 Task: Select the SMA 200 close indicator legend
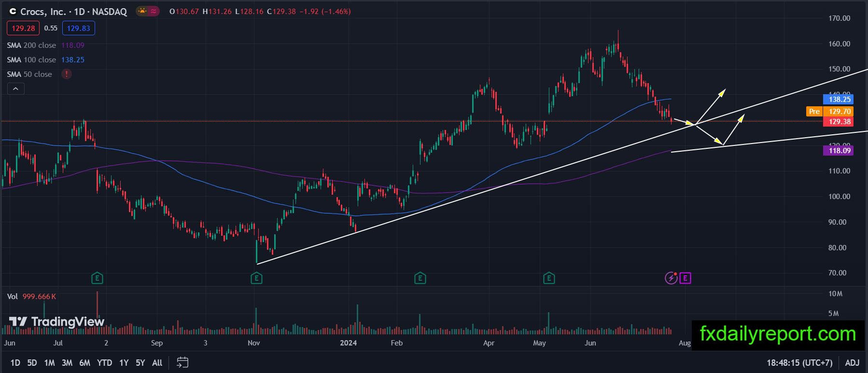click(31, 45)
